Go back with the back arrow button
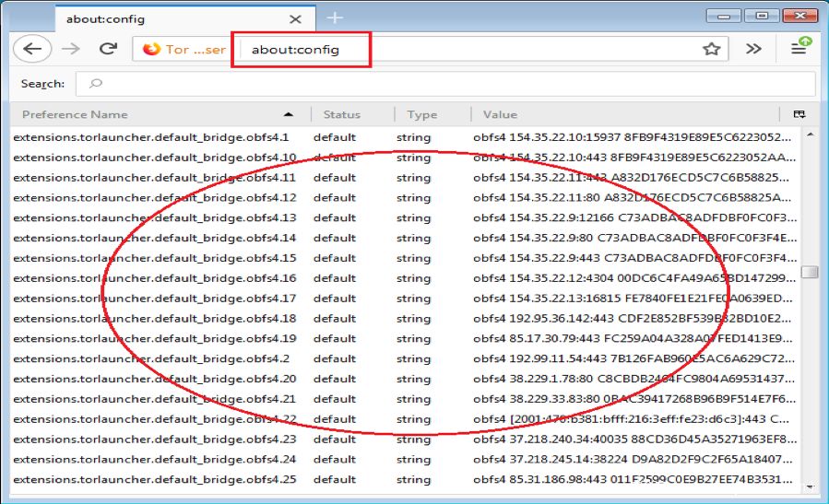The height and width of the screenshot is (504, 829). pyautogui.click(x=32, y=49)
